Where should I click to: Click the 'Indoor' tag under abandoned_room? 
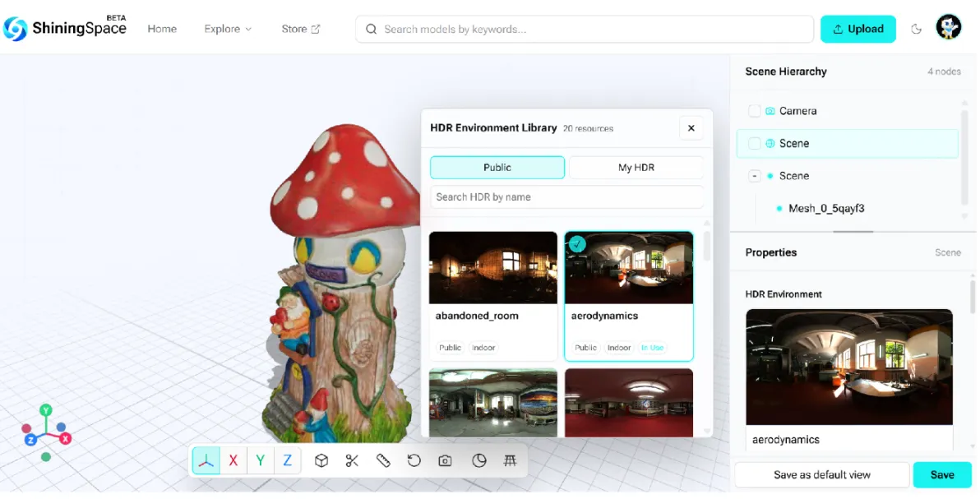[483, 348]
